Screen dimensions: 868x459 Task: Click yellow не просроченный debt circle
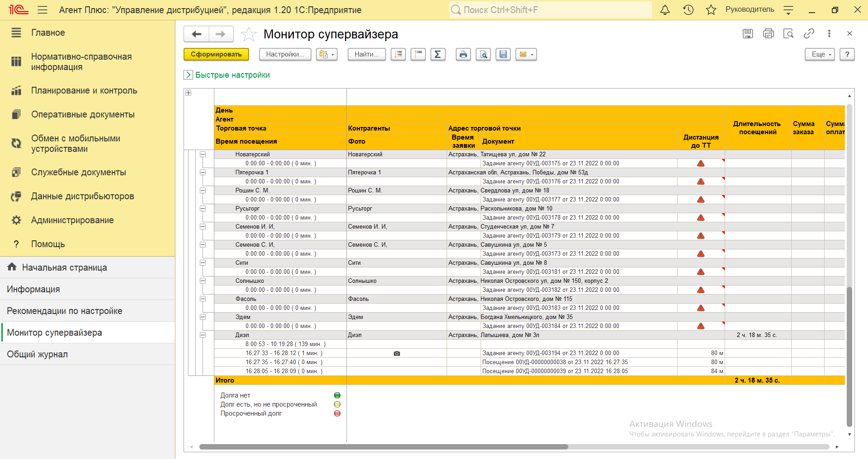[x=337, y=404]
